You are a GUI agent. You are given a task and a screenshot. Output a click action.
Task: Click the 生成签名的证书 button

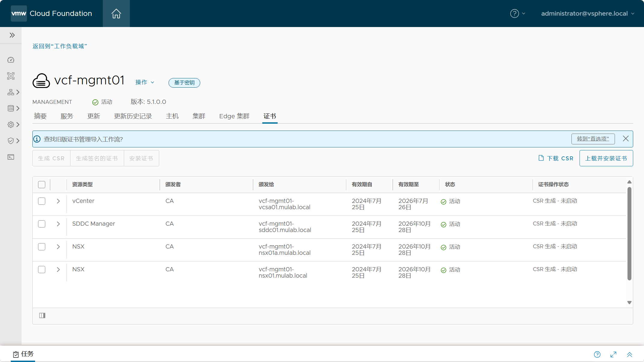(97, 158)
